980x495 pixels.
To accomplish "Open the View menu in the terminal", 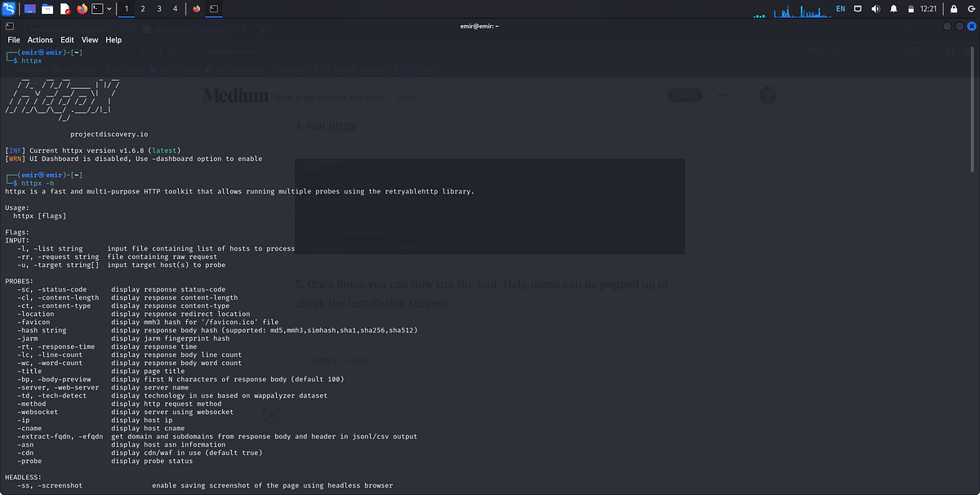I will pyautogui.click(x=90, y=39).
